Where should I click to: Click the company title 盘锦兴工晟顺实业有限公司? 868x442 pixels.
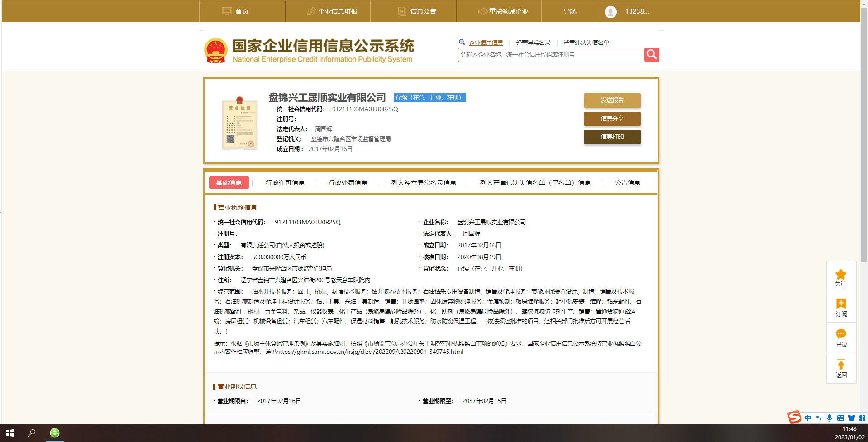[x=327, y=98]
